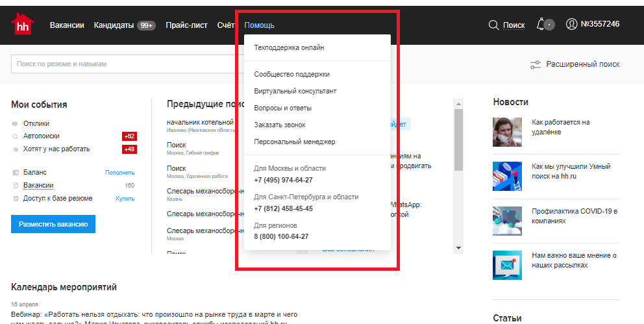644x324 pixels.
Task: Click the +48 badge next to Хотят у нас работать
Action: click(x=129, y=149)
